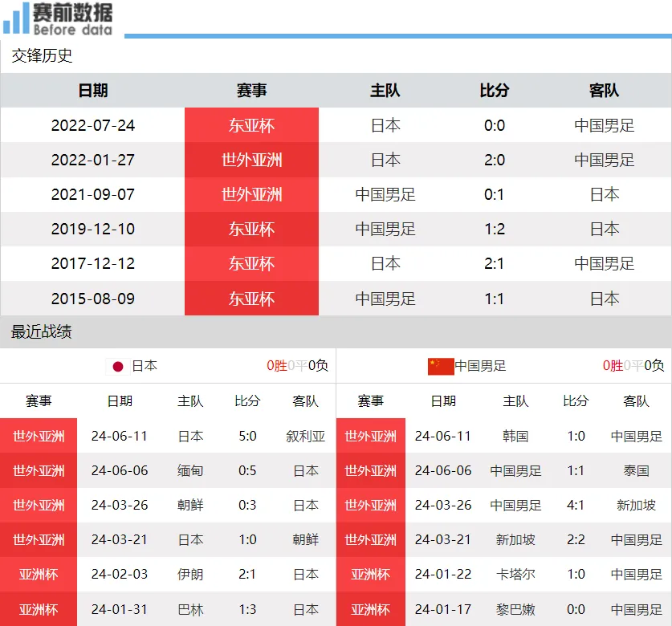
Task: Click 中国男足 home team in the 2015-08-09 row
Action: pos(385,299)
